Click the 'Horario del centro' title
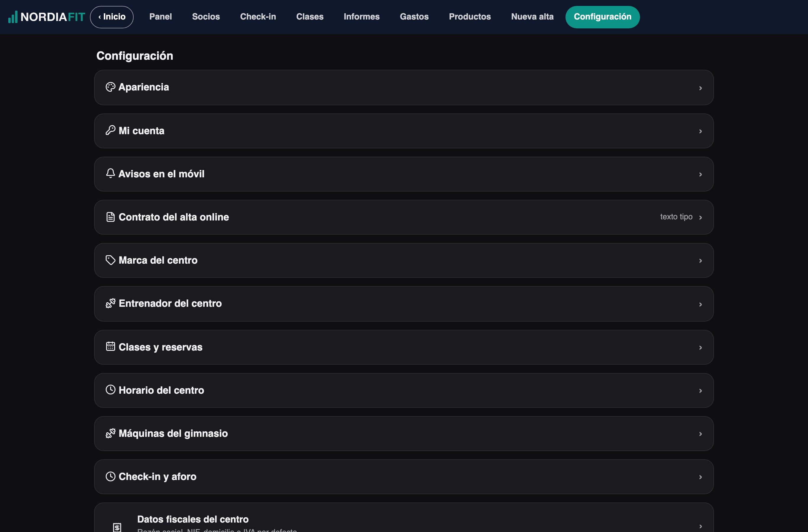808x532 pixels. [x=161, y=390]
